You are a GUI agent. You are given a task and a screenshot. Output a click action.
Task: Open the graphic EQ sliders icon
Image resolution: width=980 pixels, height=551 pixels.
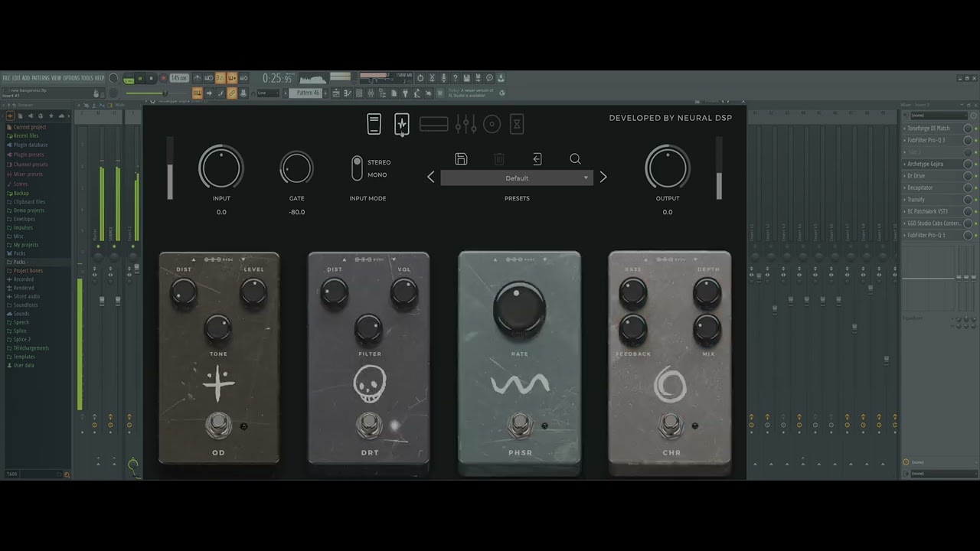(465, 124)
